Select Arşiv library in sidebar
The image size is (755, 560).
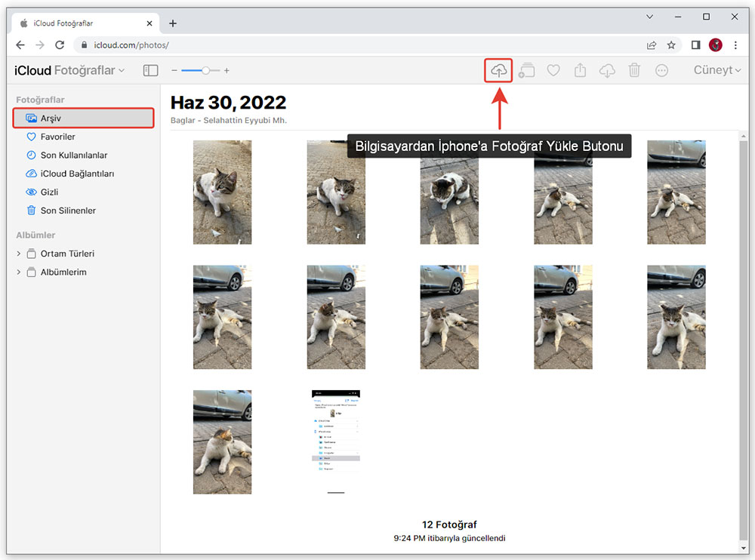coord(53,118)
